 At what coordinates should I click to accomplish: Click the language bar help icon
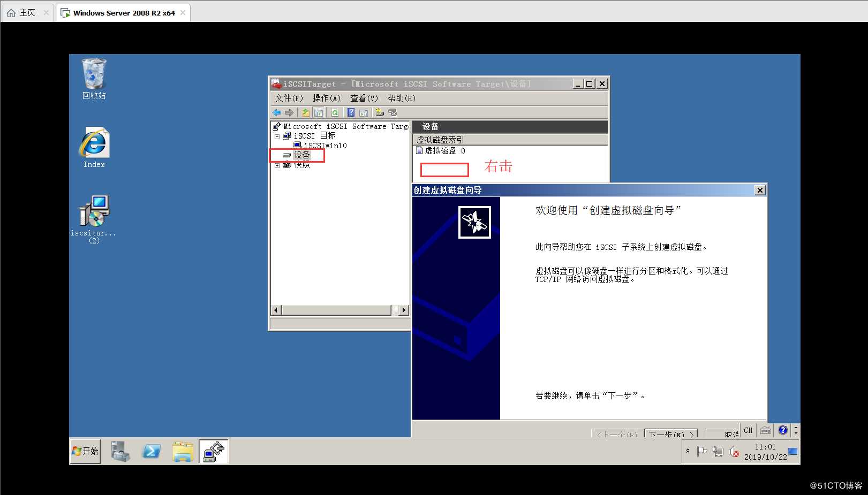[783, 430]
